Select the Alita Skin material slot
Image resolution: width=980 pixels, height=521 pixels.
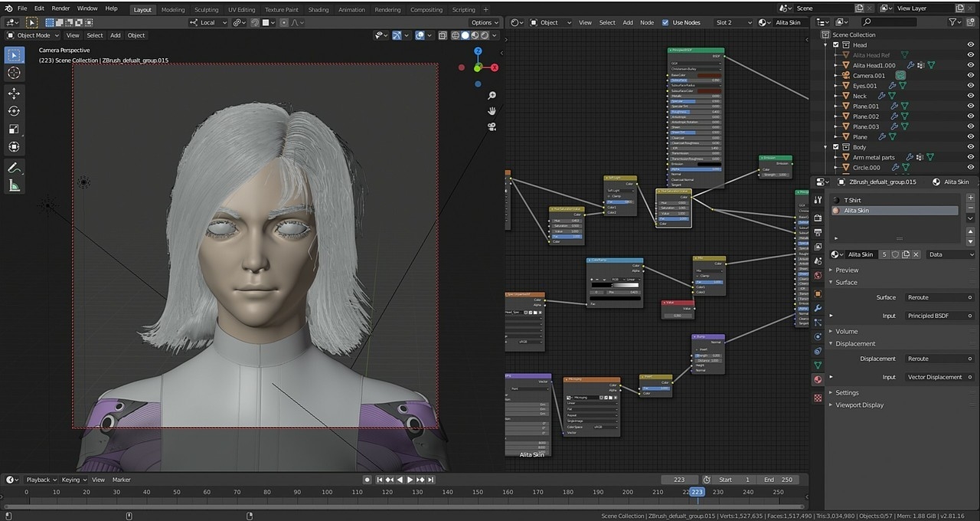point(894,210)
